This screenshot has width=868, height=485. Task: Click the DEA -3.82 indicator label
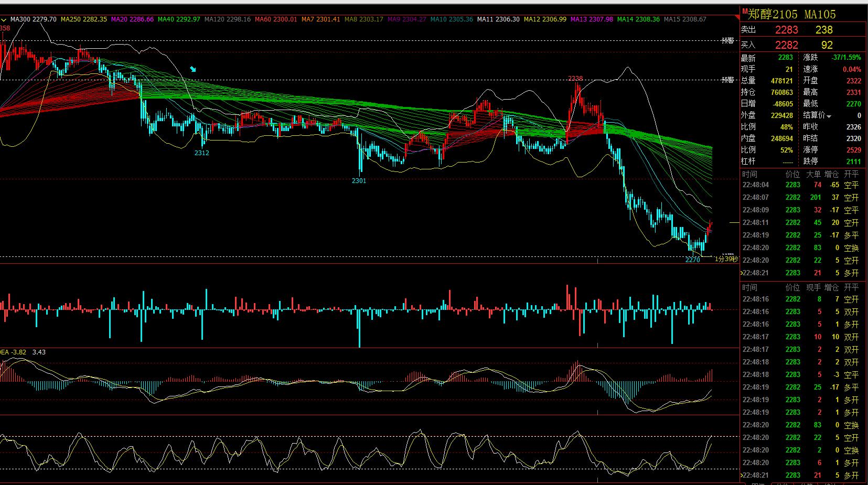[x=13, y=352]
